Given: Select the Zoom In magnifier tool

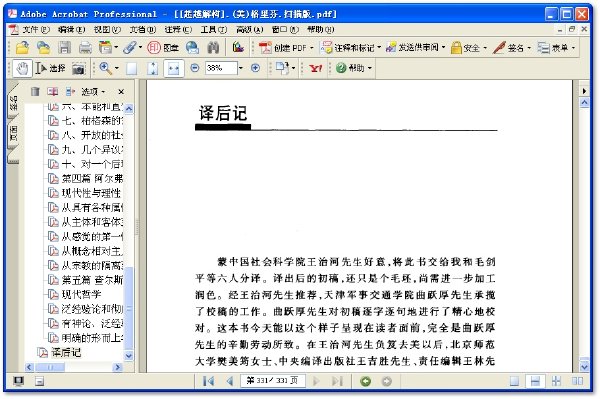Looking at the screenshot, I should coord(105,68).
